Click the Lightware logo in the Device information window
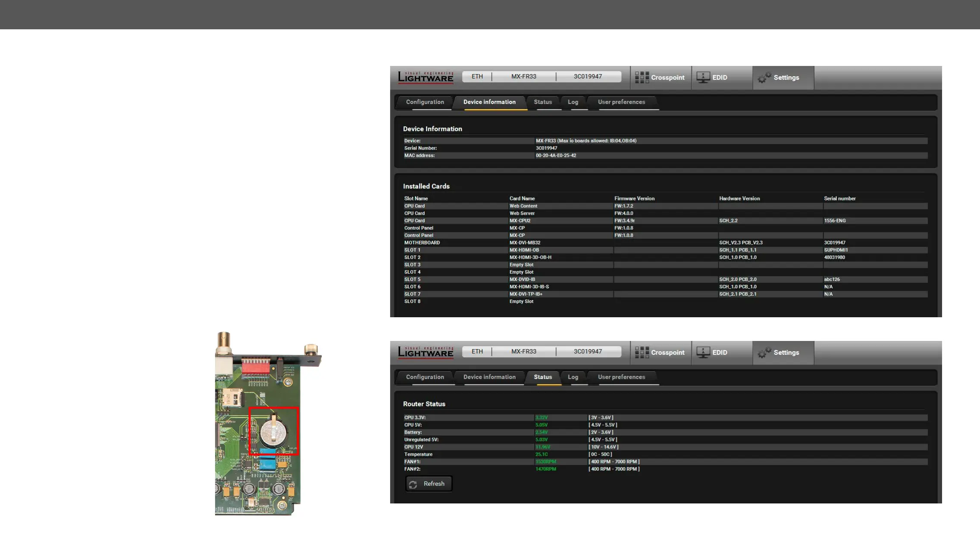 (x=426, y=77)
